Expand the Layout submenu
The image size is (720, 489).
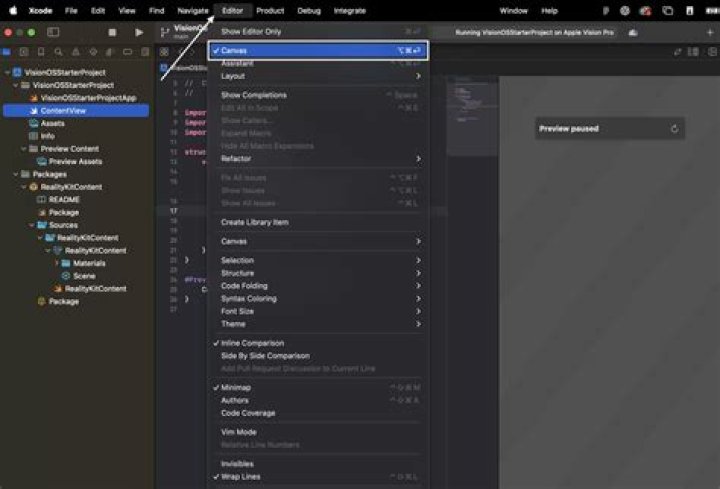pos(318,76)
